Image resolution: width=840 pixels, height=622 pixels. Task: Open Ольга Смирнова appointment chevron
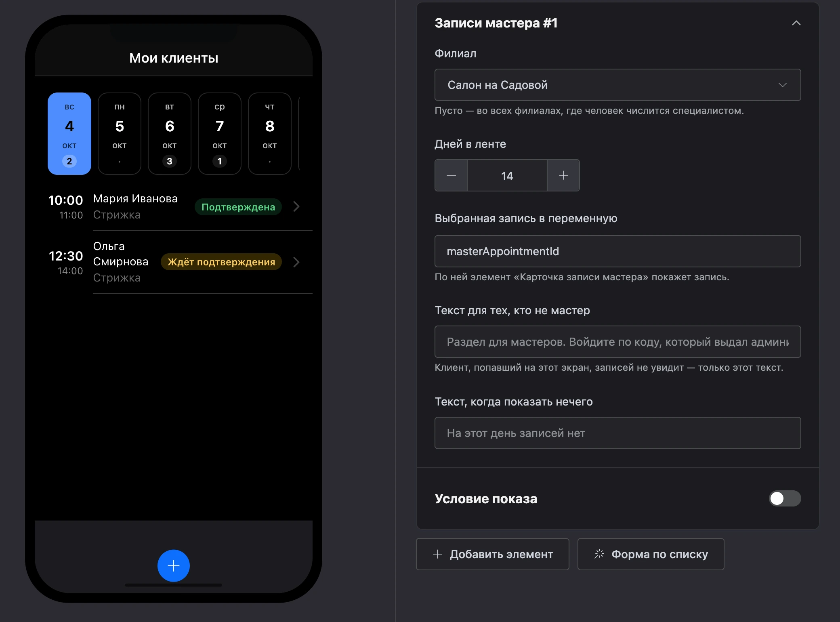[296, 262]
